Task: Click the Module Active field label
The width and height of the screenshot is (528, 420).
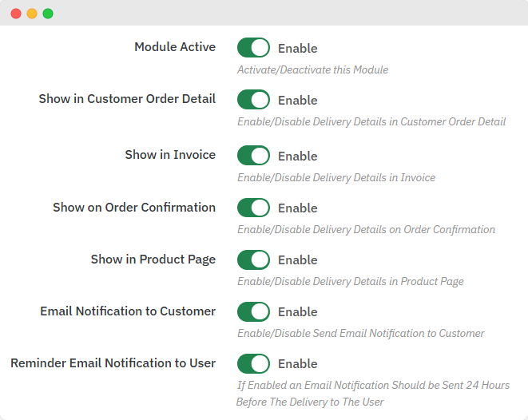Action: coord(175,47)
